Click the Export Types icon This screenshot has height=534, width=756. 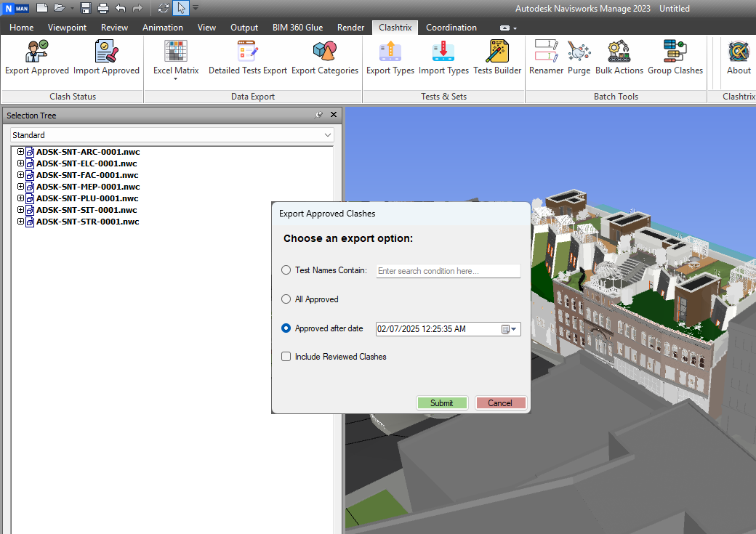(390, 51)
